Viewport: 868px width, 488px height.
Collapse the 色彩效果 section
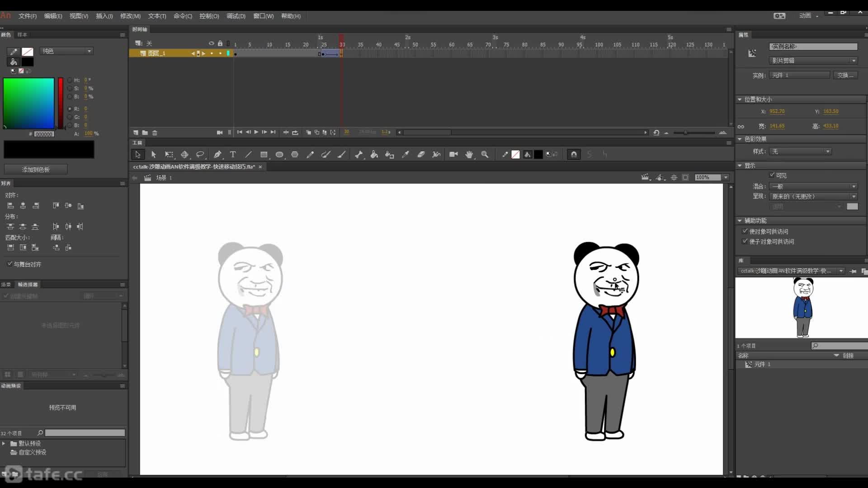[x=740, y=139]
